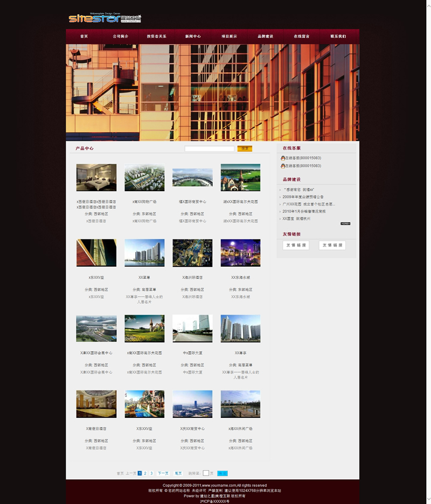The height and width of the screenshot is (504, 431).
Task: Open the 首页 navigation menu item
Action: (x=84, y=37)
